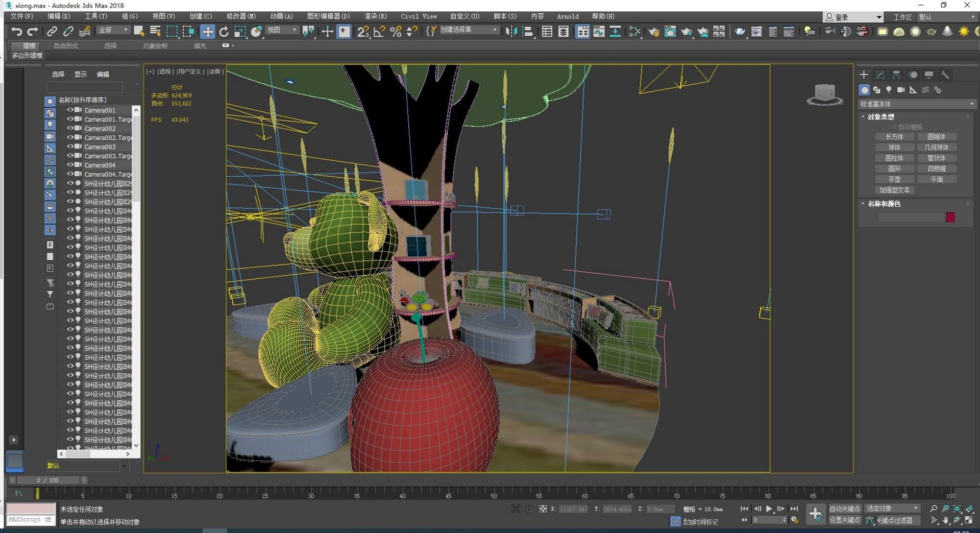This screenshot has height=533, width=980.
Task: Open the 标准基本体 object category dropdown
Action: (917, 104)
